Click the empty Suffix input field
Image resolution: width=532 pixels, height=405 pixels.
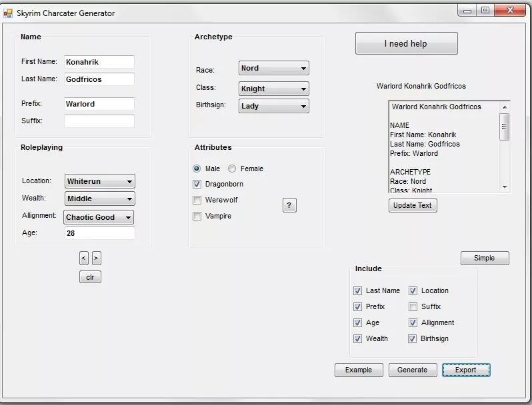pyautogui.click(x=99, y=121)
